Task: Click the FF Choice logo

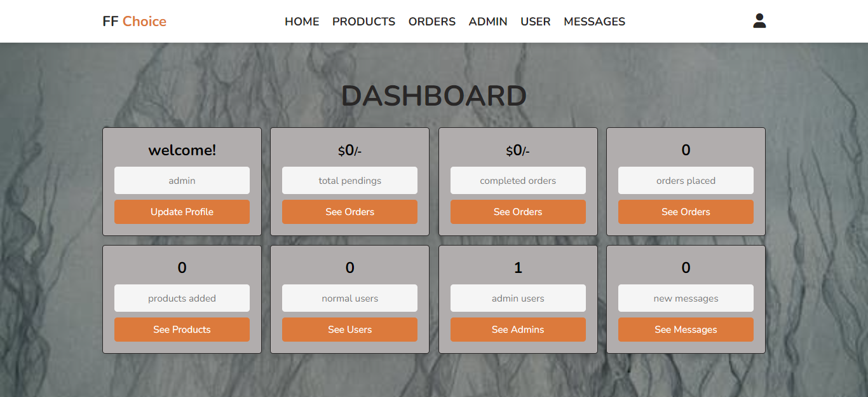Action: coord(134,21)
